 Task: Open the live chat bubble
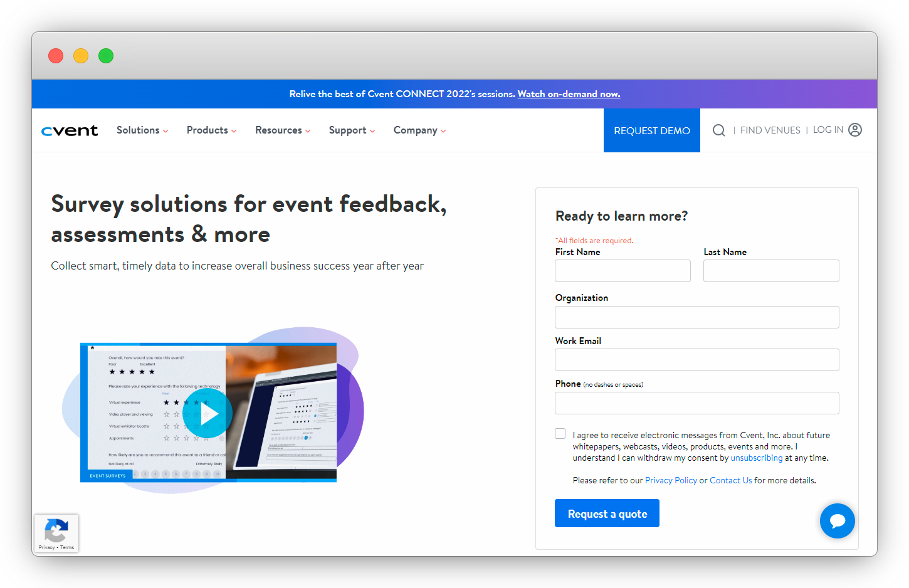click(837, 521)
